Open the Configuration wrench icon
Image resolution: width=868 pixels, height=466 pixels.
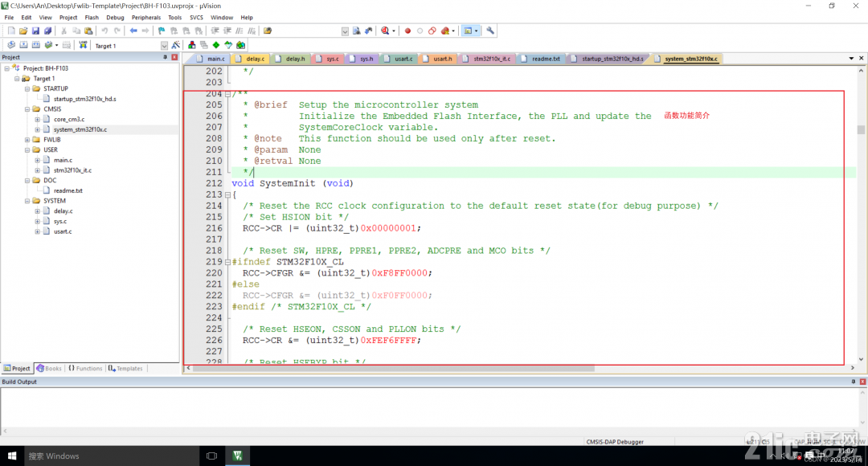tap(490, 31)
